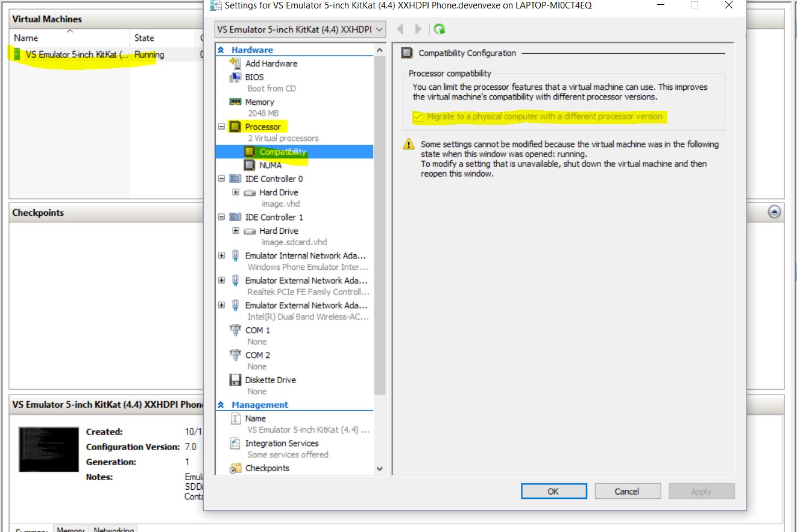The image size is (797, 532).
Task: Click 'Some services offered' text
Action: coord(288,454)
